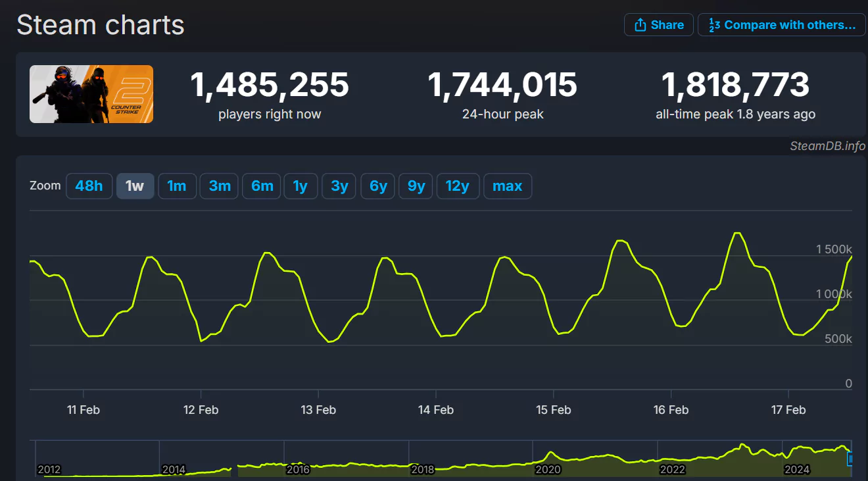Zoom chart to 3y
Viewport: 868px width, 481px height.
339,186
